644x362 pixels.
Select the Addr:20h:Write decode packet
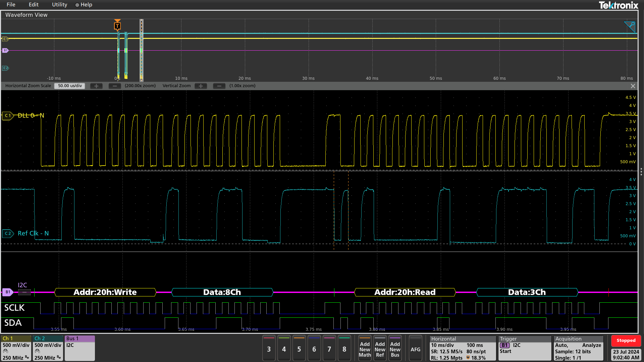click(x=105, y=292)
